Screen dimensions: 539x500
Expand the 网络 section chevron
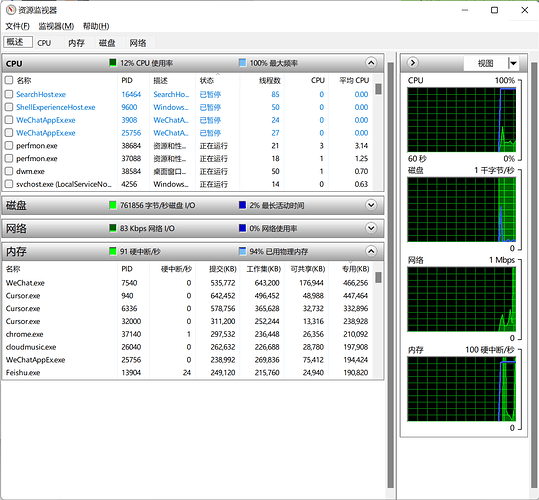pyautogui.click(x=371, y=229)
